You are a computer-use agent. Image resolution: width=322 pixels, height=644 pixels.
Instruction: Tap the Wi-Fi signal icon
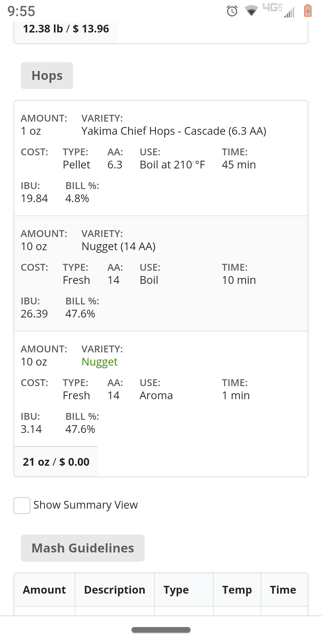251,11
